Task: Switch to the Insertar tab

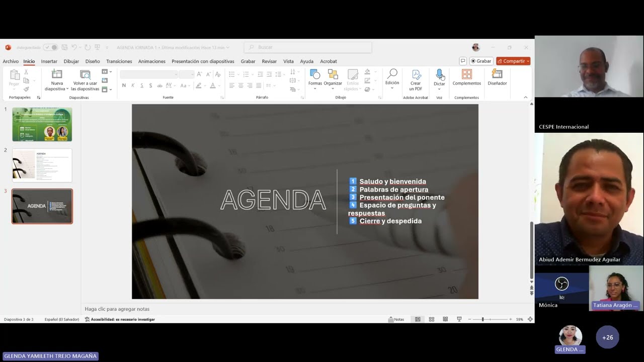Action: (49, 61)
